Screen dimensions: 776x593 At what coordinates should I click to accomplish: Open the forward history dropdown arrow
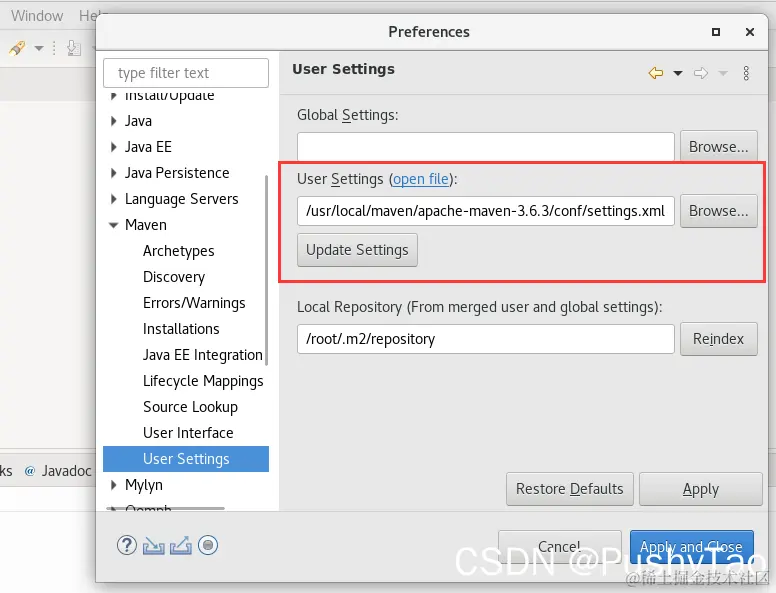(723, 73)
